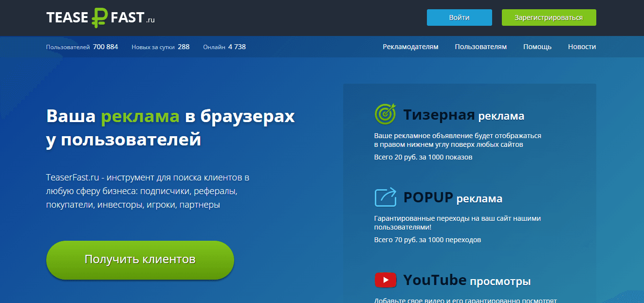
Task: Open the Пользователям menu item
Action: pos(480,47)
